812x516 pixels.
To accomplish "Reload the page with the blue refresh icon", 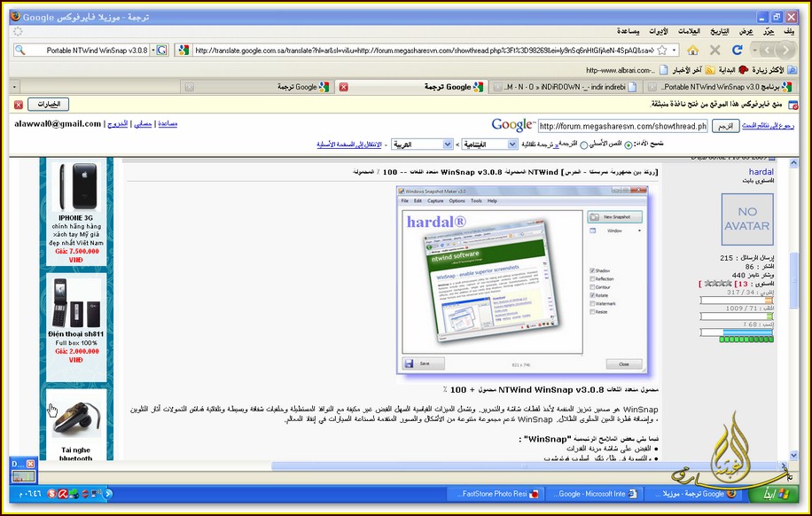I will 738,51.
